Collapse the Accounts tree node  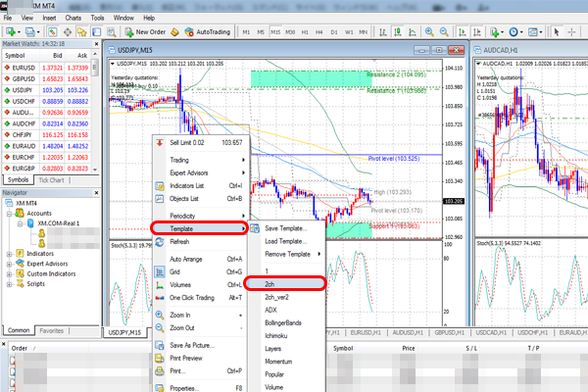pos(9,214)
